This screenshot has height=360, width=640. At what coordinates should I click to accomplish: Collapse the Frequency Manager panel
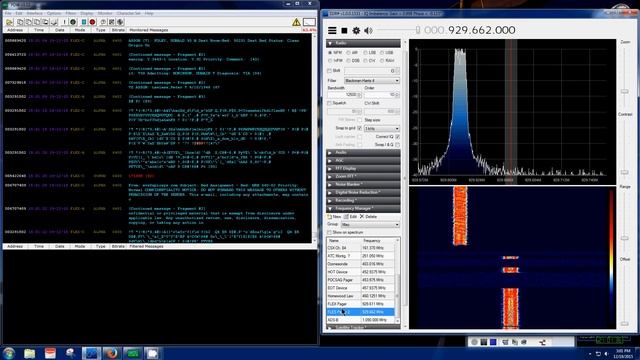point(363,209)
